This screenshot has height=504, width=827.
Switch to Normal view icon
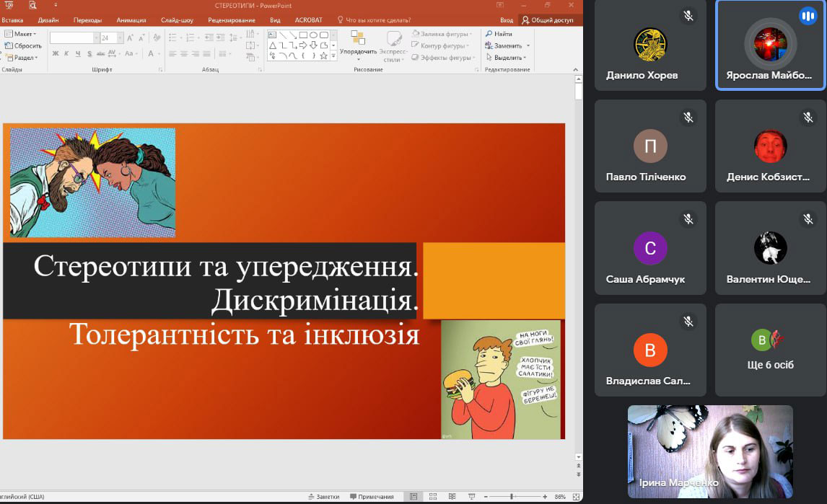coord(413,497)
